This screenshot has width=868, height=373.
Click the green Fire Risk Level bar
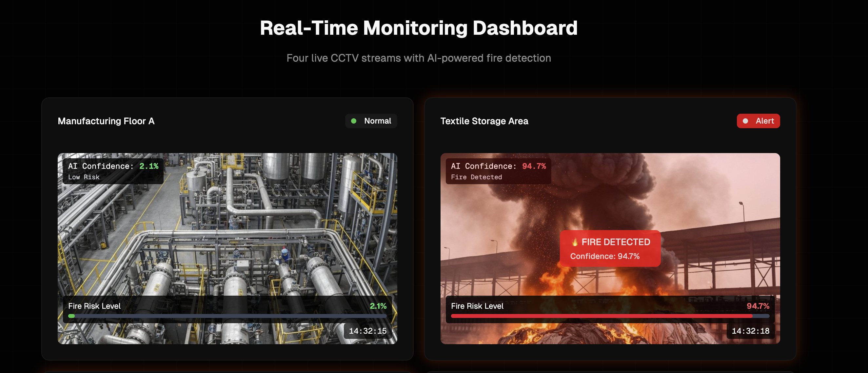pos(71,316)
